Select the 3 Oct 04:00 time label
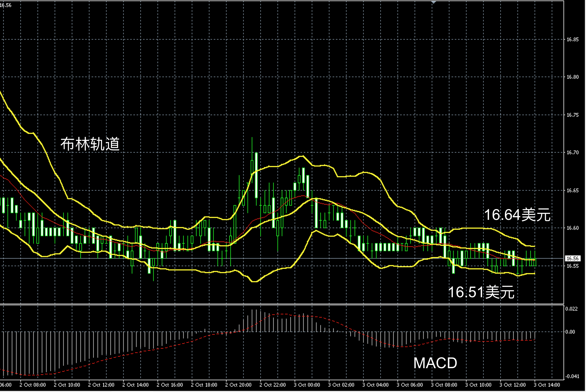 coord(375,385)
